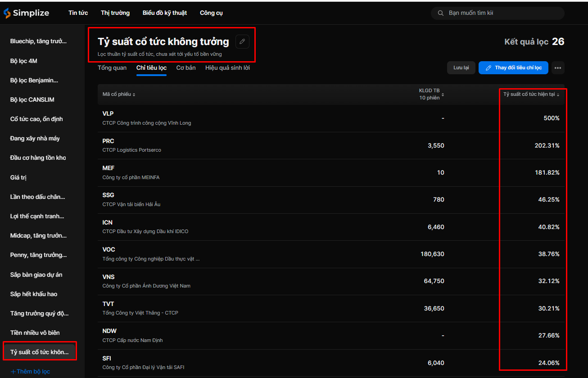
Task: Select the Chỉ tiêu lọc tab
Action: click(151, 68)
